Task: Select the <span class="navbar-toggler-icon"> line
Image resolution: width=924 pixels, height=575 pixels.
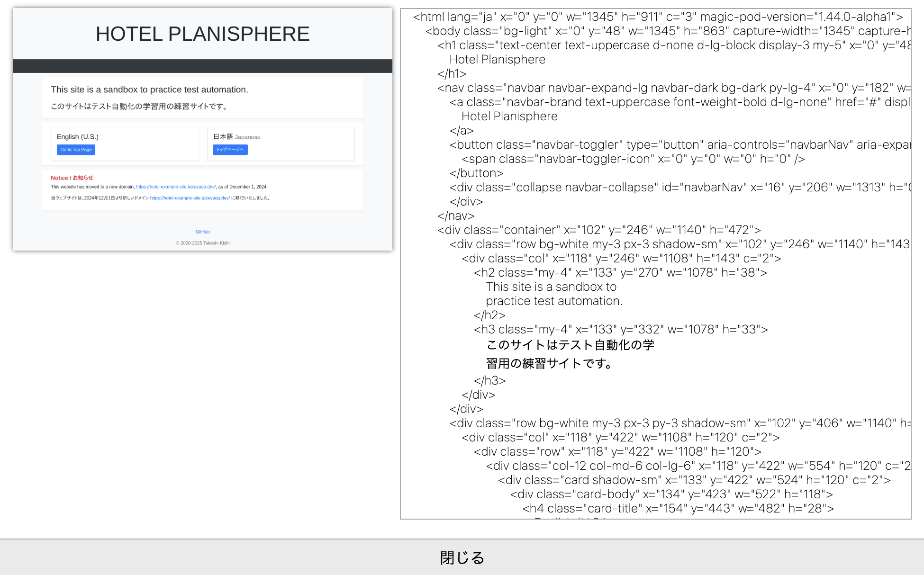Action: (x=633, y=159)
